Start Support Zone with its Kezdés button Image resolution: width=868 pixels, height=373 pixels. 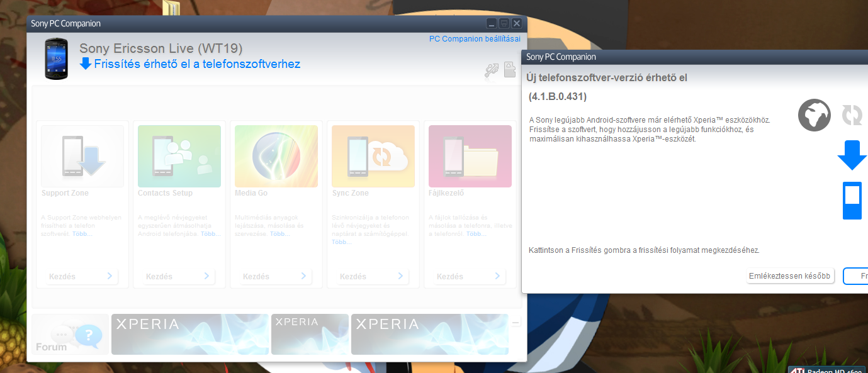(x=82, y=277)
